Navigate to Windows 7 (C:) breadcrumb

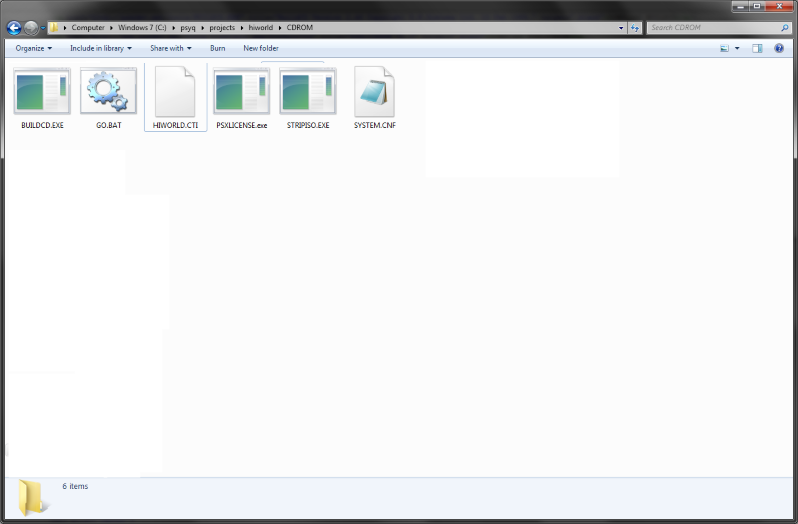[x=142, y=27]
